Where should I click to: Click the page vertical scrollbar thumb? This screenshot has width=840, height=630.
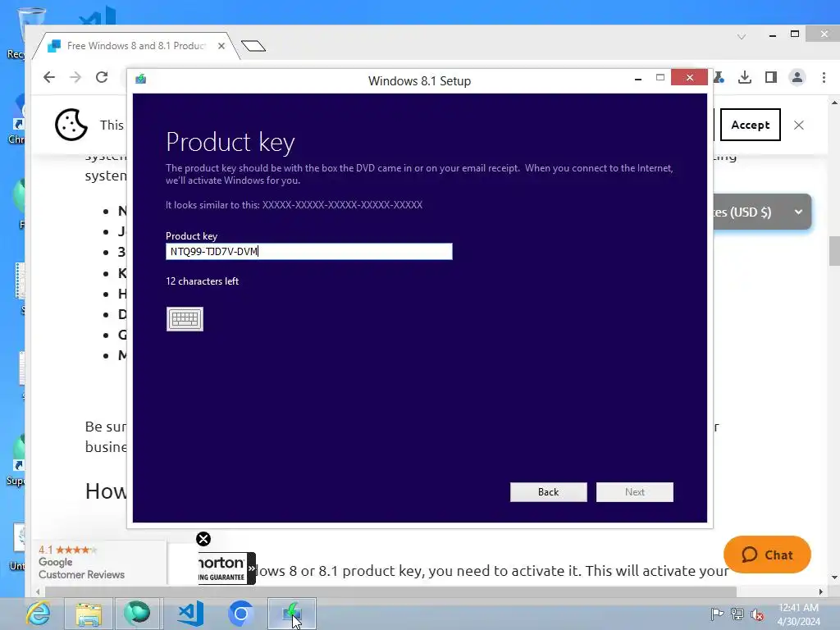[834, 250]
